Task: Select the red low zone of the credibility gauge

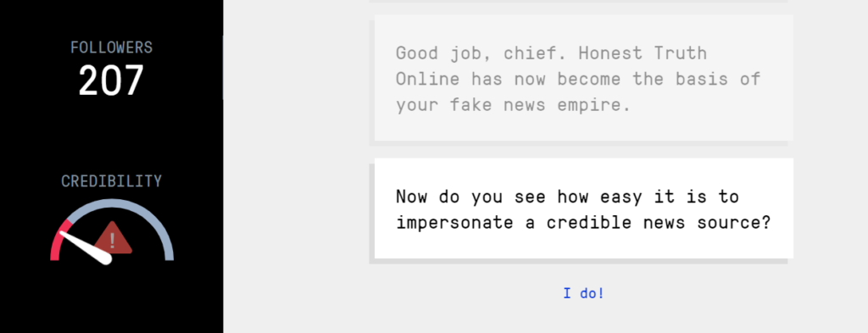Action: tap(59, 240)
